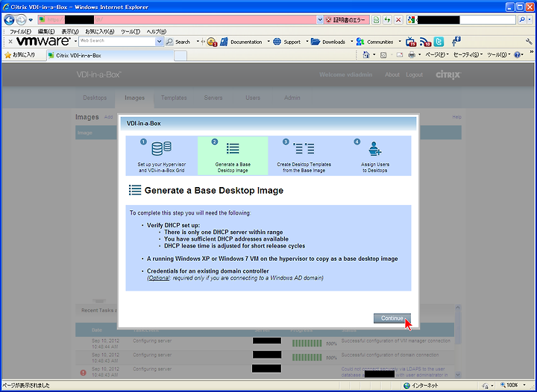
Task: Open the ヘルプ(H) menu
Action: pyautogui.click(x=156, y=31)
